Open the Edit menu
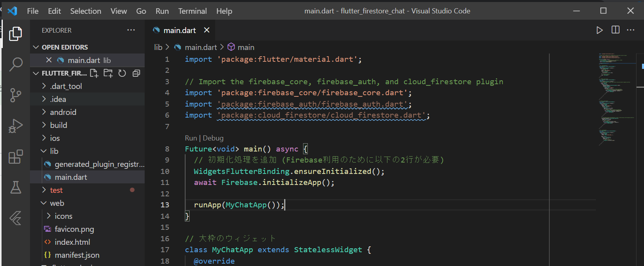 54,11
